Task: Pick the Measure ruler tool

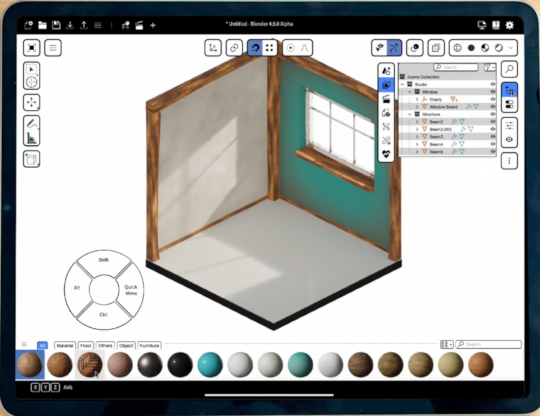Action: 32,138
